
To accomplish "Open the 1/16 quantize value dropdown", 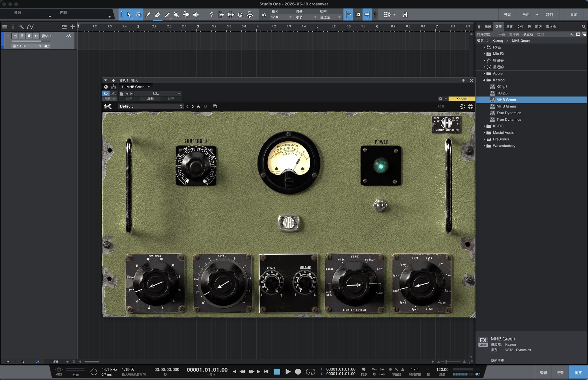I will click(x=281, y=17).
